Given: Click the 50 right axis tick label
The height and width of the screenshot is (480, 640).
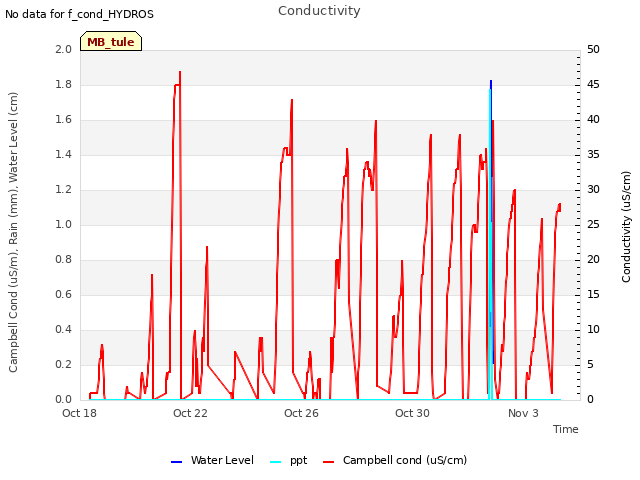Looking at the screenshot, I should [x=593, y=49].
